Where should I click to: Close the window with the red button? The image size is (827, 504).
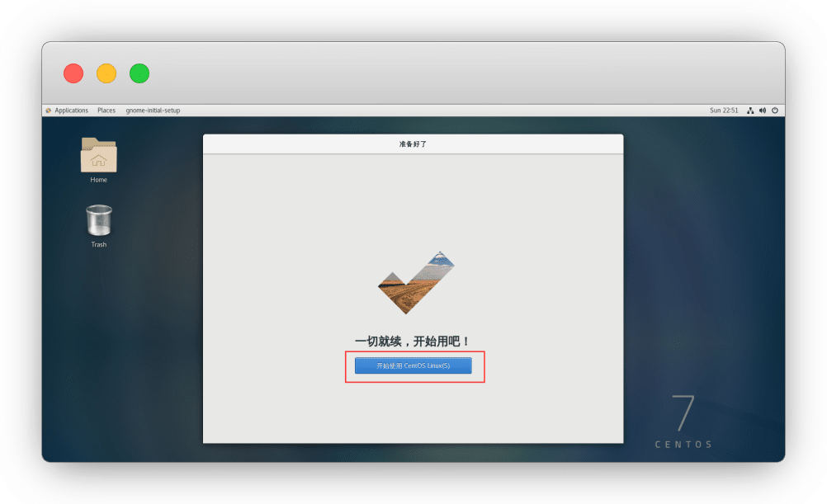click(x=73, y=73)
